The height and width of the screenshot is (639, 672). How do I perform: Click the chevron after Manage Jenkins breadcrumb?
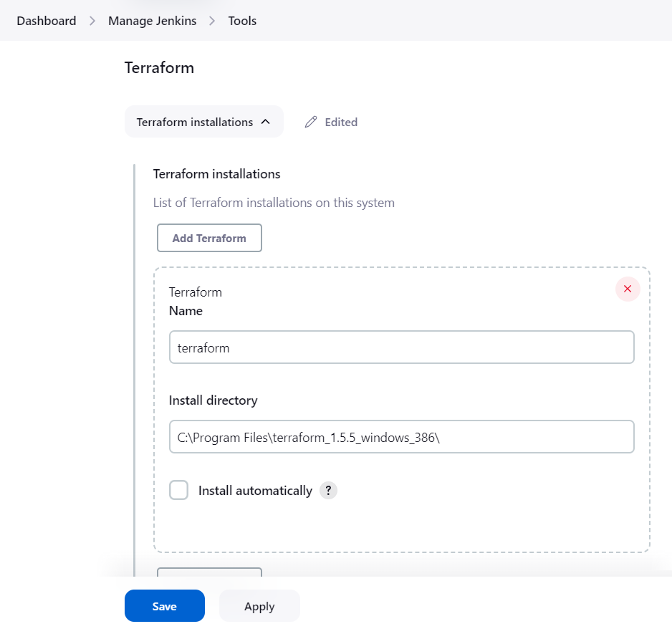212,21
